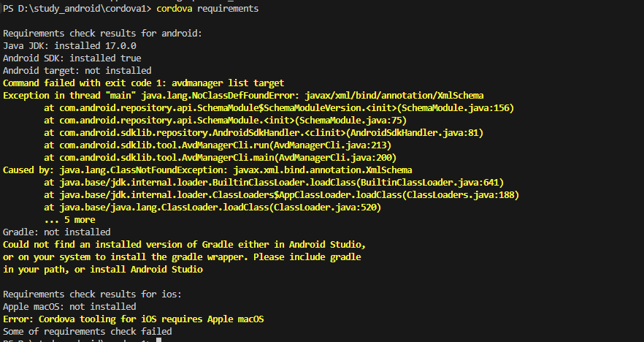Click the 'Exception in thread "main"' NoClassDefFoundError line

pyautogui.click(x=243, y=95)
